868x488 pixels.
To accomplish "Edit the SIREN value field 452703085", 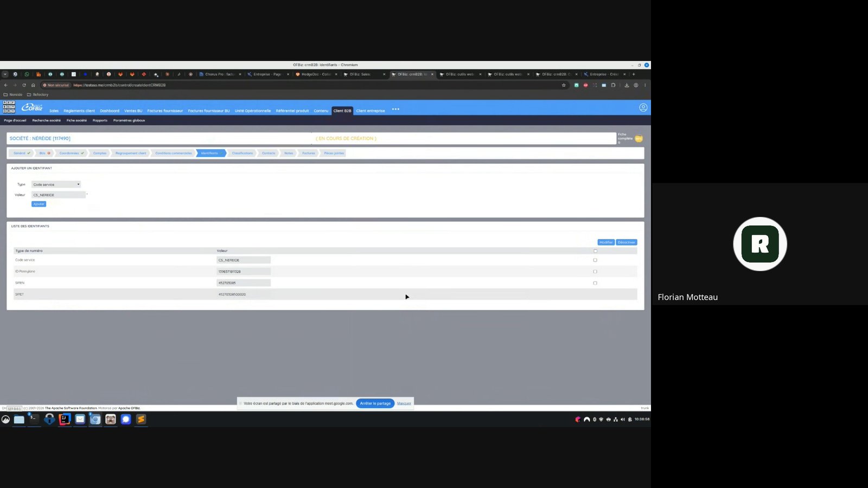I will pos(244,283).
